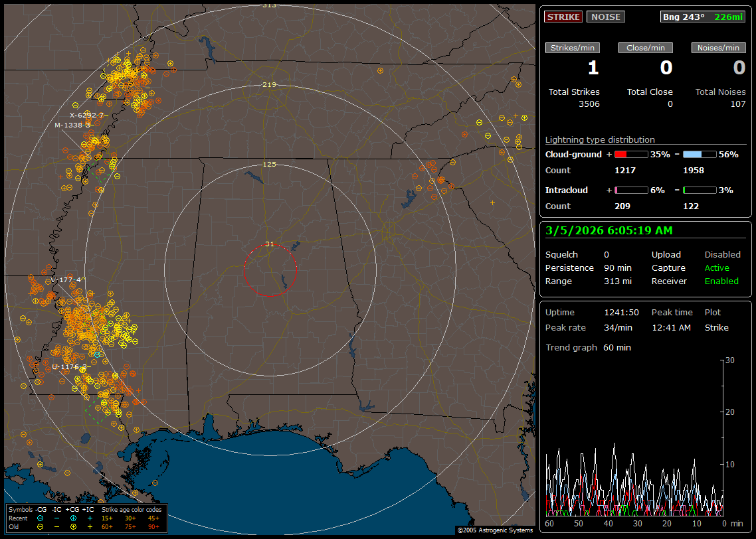Image resolution: width=756 pixels, height=539 pixels.
Task: Select the M-1338-3 storm cell label
Action: (72, 125)
